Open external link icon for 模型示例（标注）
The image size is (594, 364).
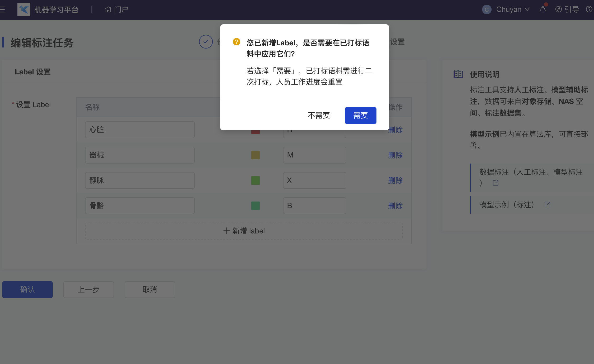pyautogui.click(x=547, y=205)
